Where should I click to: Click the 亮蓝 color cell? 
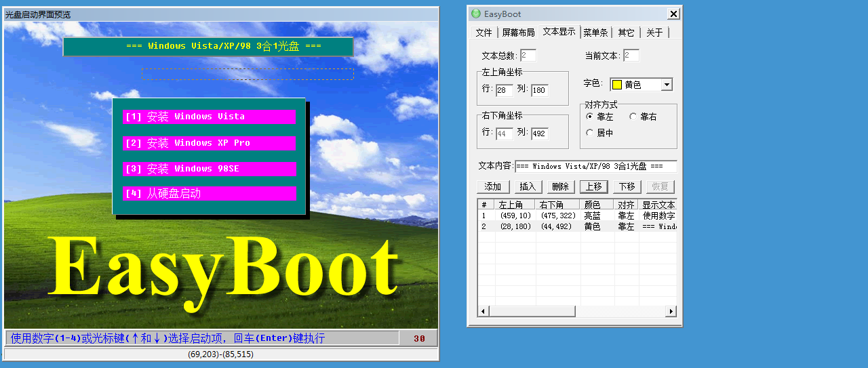coord(593,216)
